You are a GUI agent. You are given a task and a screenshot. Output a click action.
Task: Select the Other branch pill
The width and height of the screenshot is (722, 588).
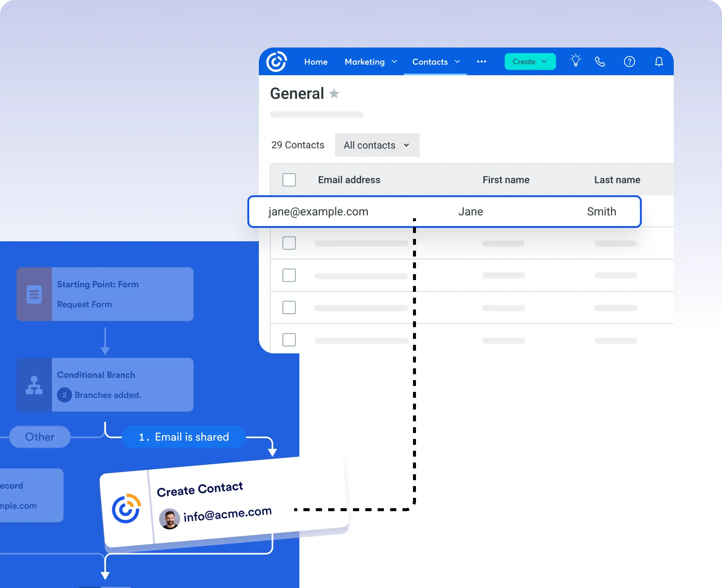pos(40,437)
